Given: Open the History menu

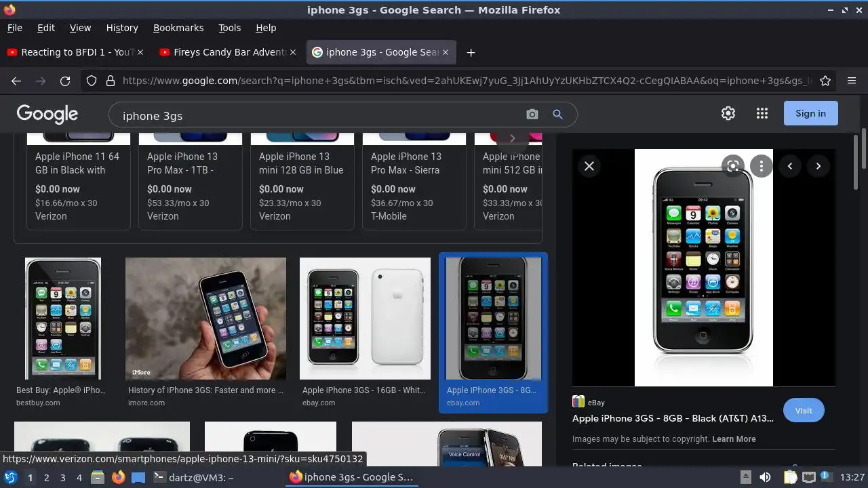Looking at the screenshot, I should 122,28.
